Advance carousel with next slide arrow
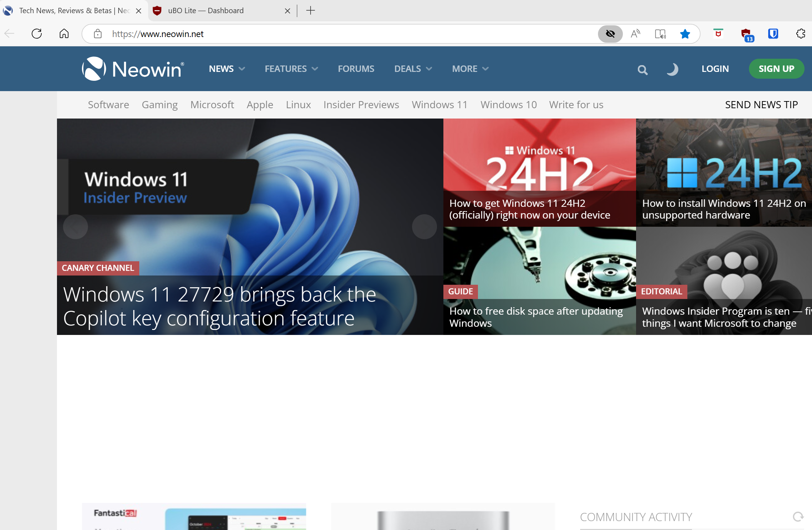The width and height of the screenshot is (812, 530). tap(424, 227)
